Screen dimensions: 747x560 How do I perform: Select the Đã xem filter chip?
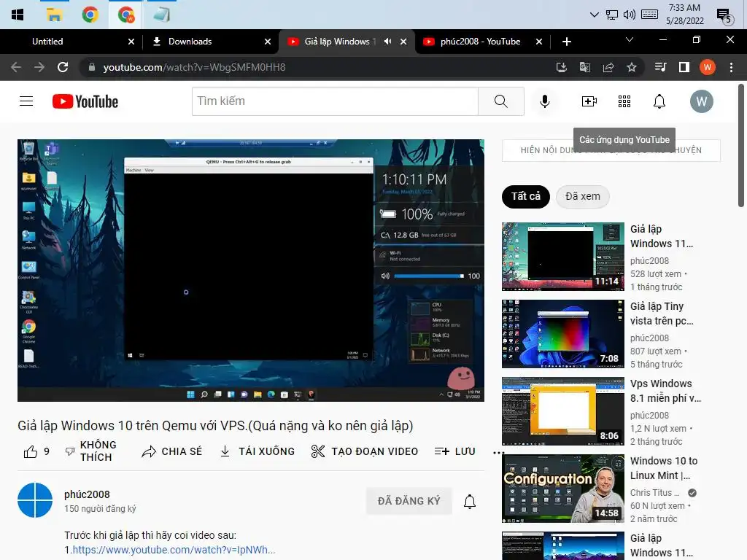pos(582,196)
